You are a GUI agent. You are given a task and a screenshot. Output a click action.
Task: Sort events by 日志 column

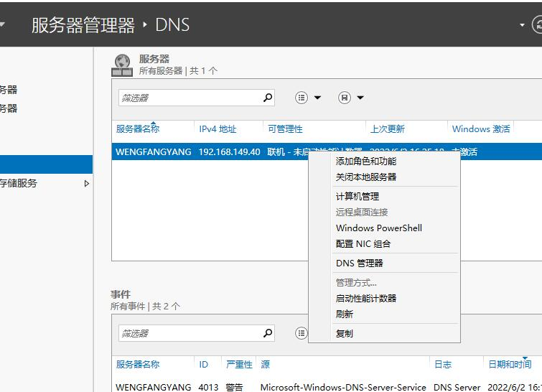pos(443,364)
